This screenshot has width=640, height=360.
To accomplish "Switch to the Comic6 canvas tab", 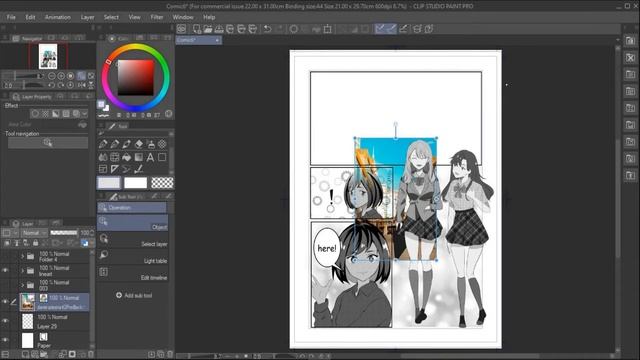I will click(199, 40).
